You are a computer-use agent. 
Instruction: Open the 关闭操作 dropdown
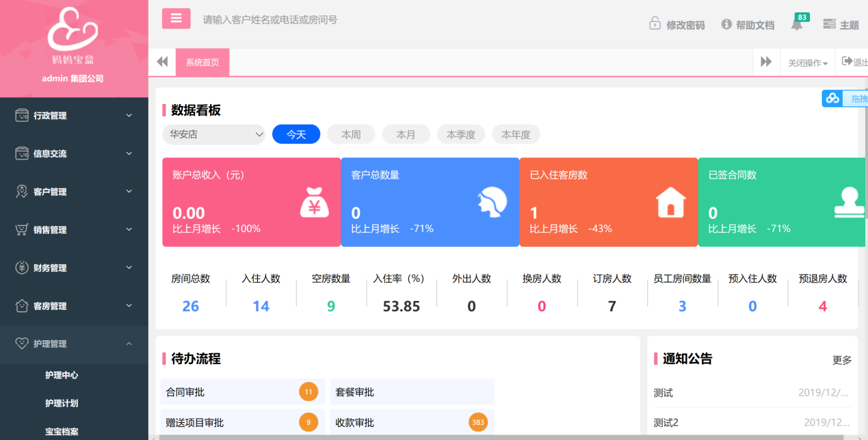coord(808,62)
